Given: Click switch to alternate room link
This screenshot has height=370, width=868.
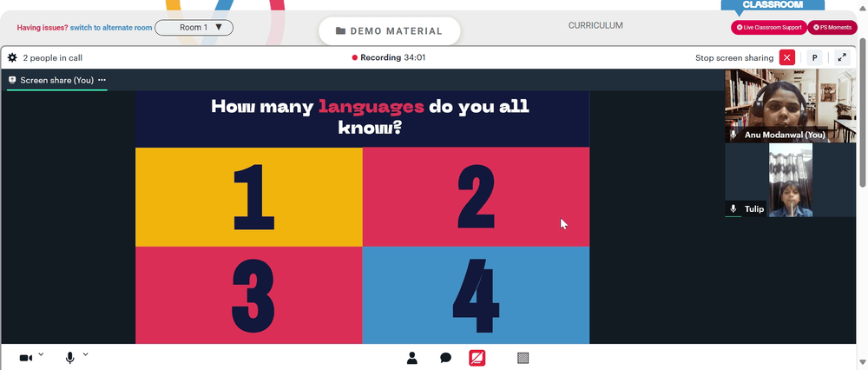Looking at the screenshot, I should (x=111, y=28).
